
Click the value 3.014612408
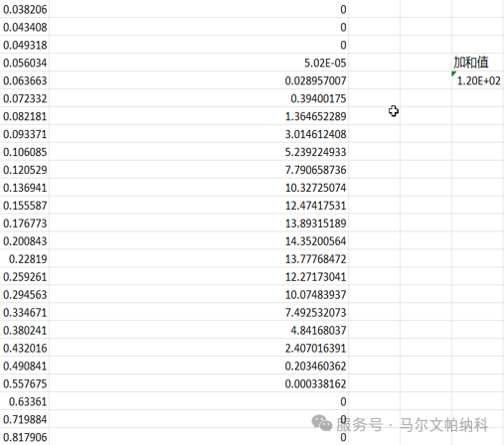[x=315, y=134]
